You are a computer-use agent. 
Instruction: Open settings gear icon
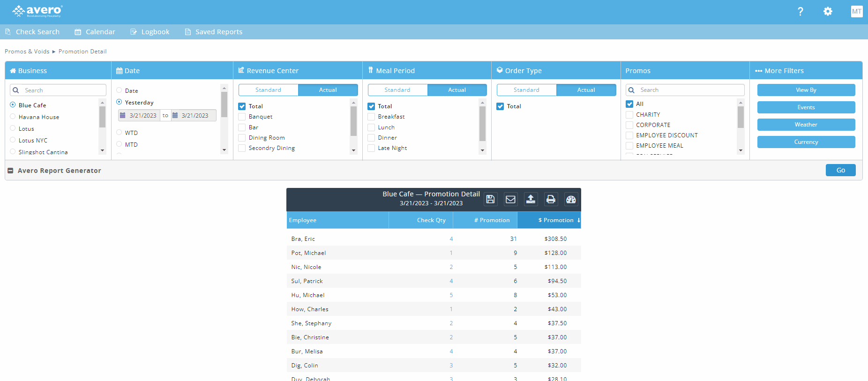pos(828,12)
